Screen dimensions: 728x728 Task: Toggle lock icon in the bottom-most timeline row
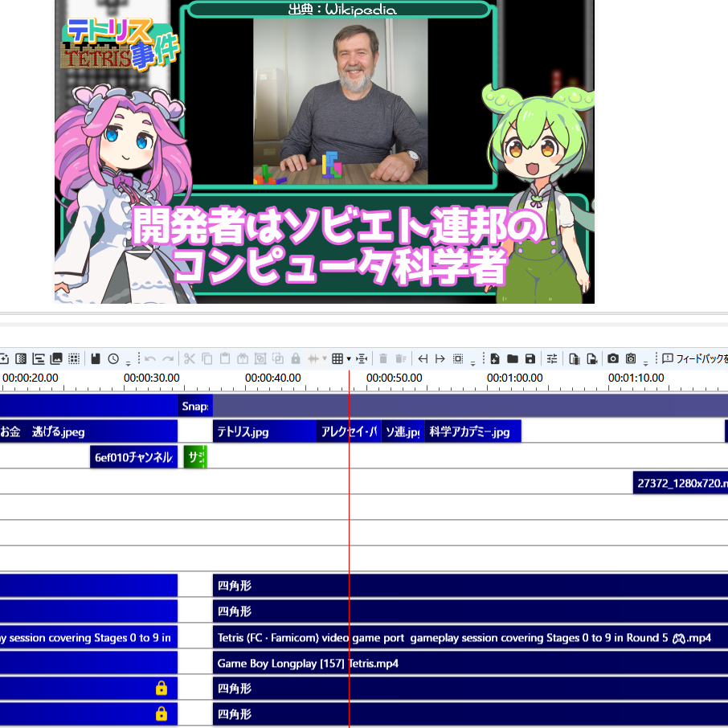coord(161,714)
